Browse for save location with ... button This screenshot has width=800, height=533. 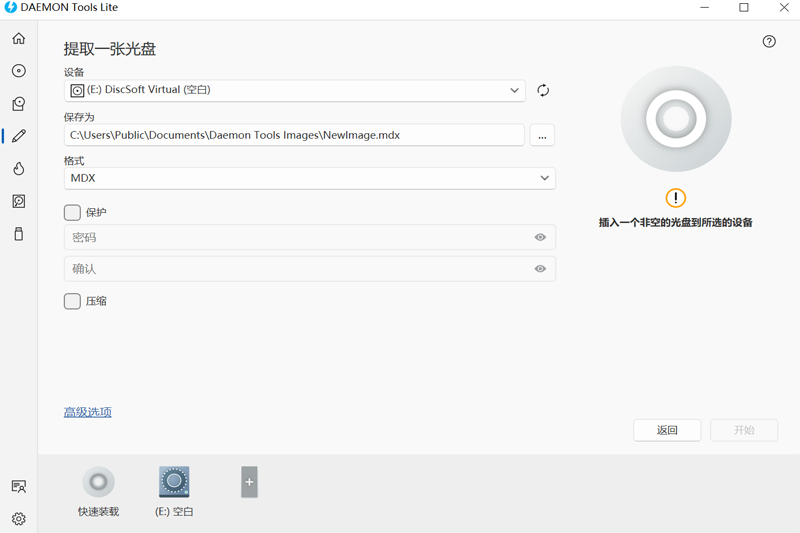pos(542,135)
